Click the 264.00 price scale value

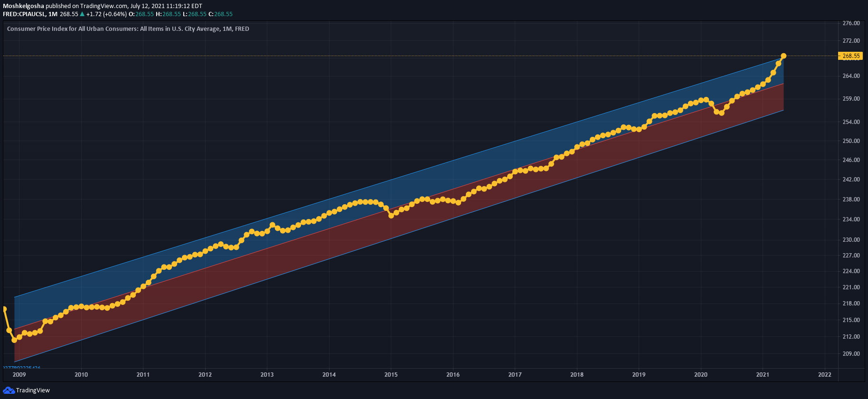pyautogui.click(x=851, y=76)
